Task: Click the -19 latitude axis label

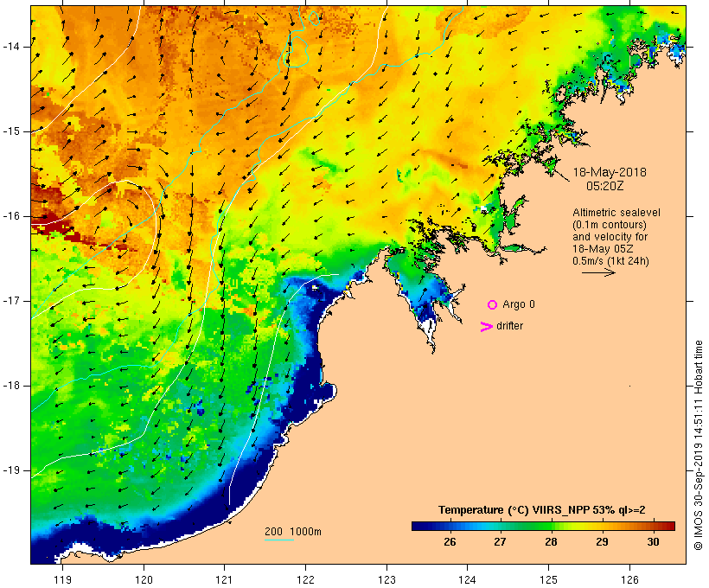Action: tap(11, 471)
